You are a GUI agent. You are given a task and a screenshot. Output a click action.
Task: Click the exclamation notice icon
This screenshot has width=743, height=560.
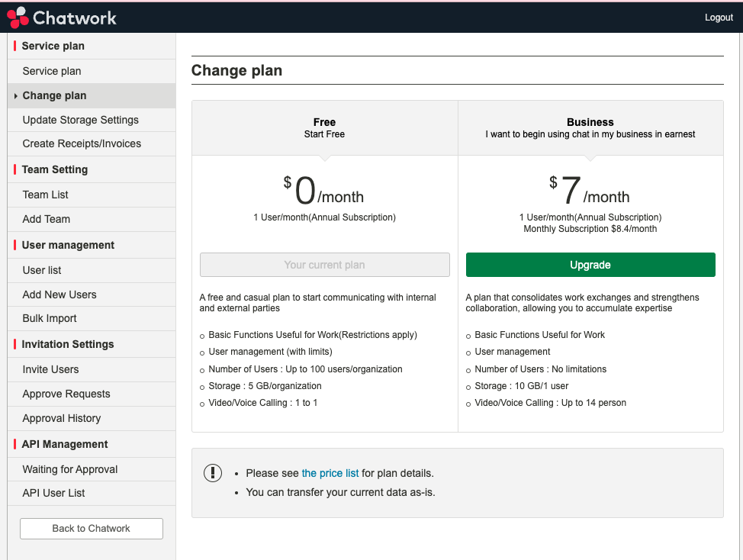click(213, 473)
